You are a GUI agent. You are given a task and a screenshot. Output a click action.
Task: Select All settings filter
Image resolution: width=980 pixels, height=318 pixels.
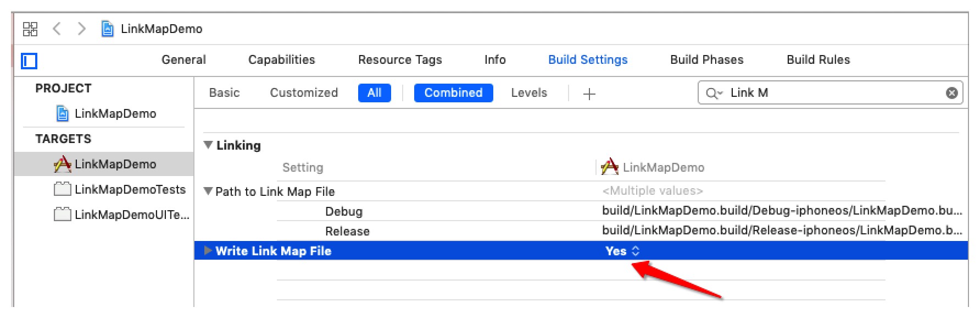[374, 93]
